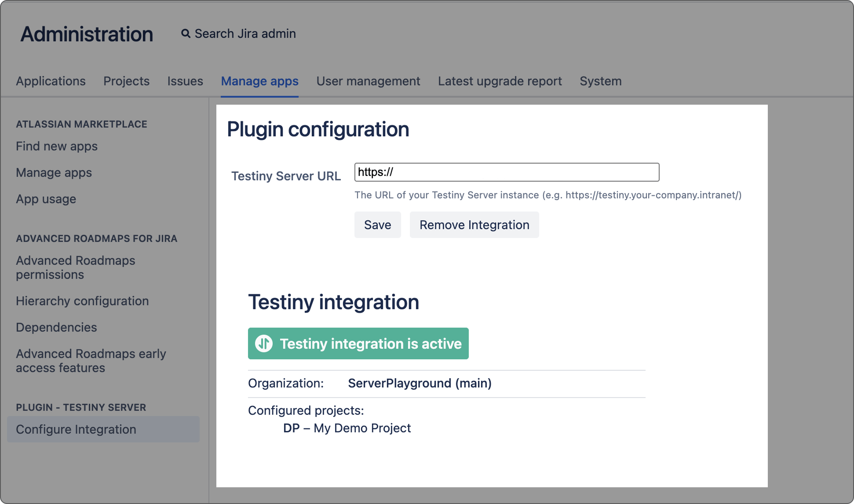The image size is (854, 504).
Task: Go to the User management tab
Action: (368, 81)
